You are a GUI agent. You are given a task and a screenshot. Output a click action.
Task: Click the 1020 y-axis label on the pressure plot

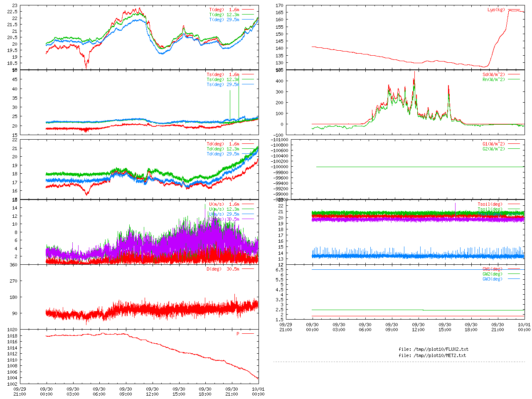tap(12, 330)
